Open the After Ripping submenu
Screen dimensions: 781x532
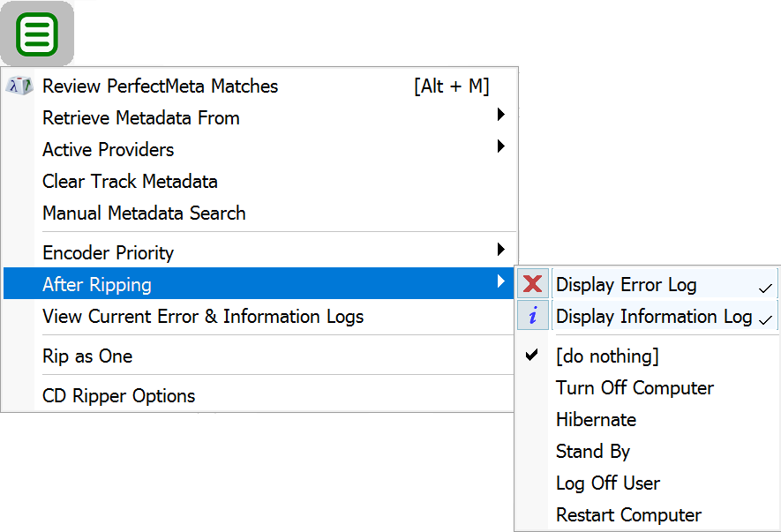pos(97,284)
